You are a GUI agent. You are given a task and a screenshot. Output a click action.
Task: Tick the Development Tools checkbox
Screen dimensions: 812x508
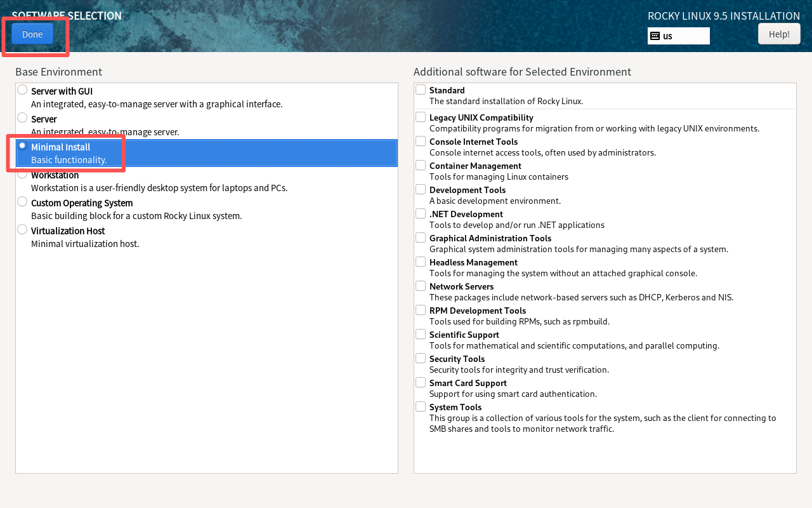coord(421,189)
